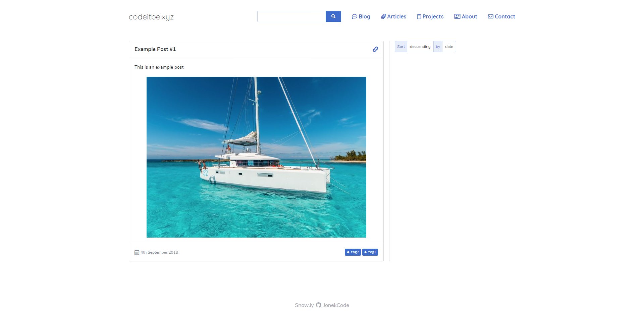Click the paperclip icon beside Articles
The width and height of the screenshot is (644, 316).
[383, 16]
